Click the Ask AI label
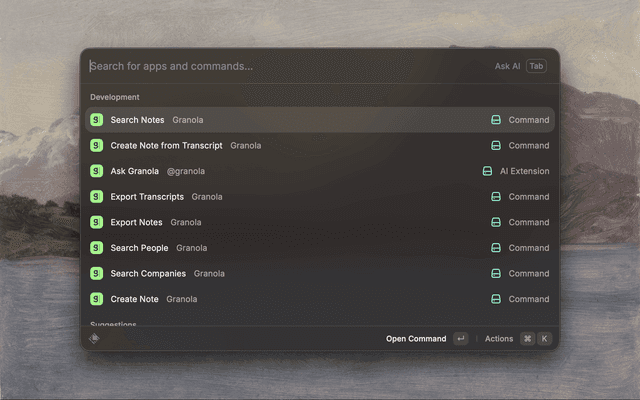This screenshot has width=640, height=400. [x=507, y=66]
